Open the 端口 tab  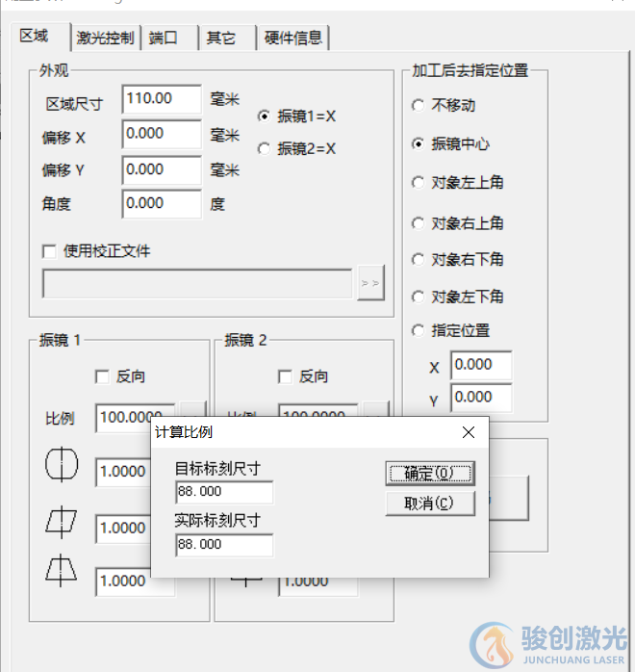pos(170,39)
